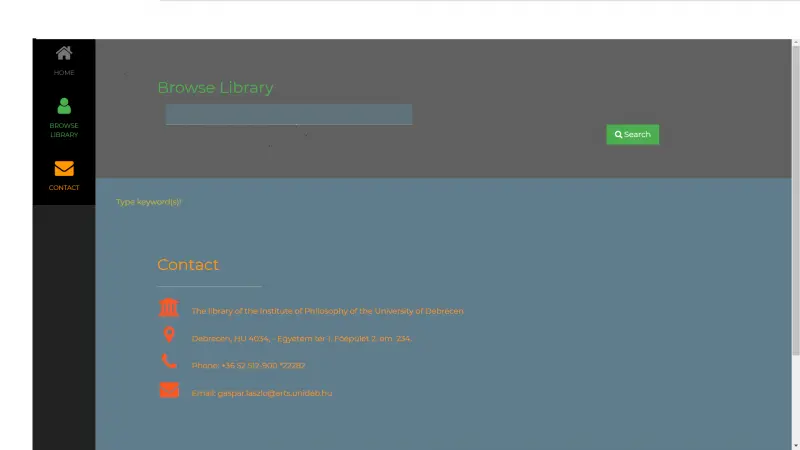Focus the Browse Library keyword input field
The height and width of the screenshot is (450, 800).
point(288,114)
